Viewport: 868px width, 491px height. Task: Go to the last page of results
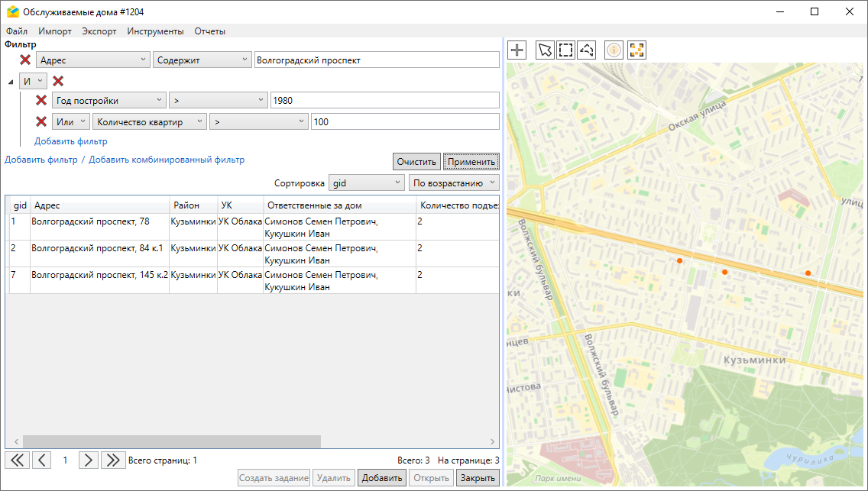click(x=113, y=460)
